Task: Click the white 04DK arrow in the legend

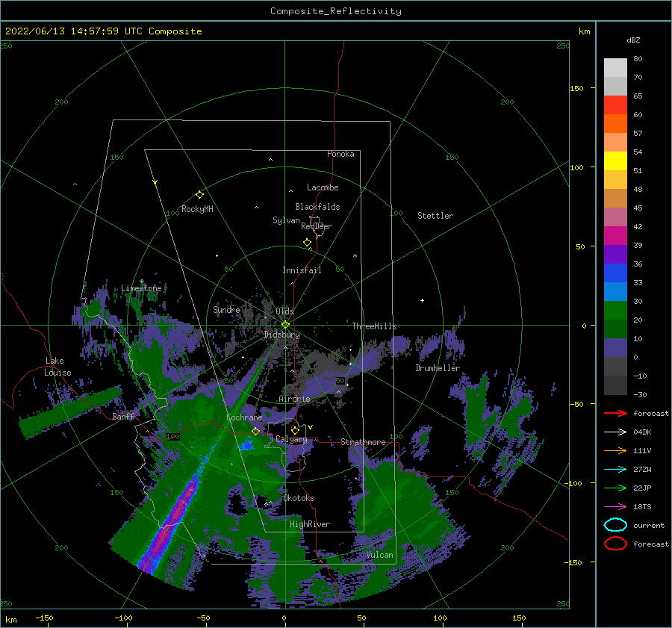Action: 615,432
